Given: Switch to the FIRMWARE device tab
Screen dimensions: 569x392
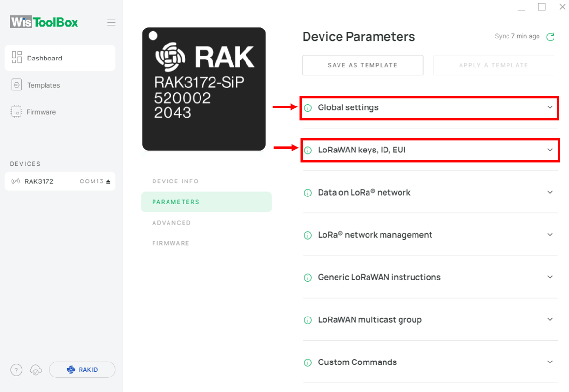Looking at the screenshot, I should coord(170,243).
